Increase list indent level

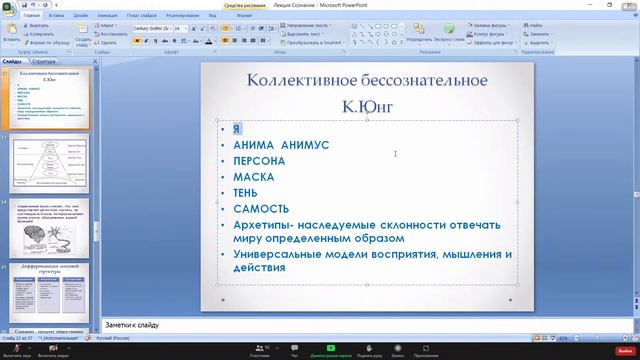pos(261,29)
